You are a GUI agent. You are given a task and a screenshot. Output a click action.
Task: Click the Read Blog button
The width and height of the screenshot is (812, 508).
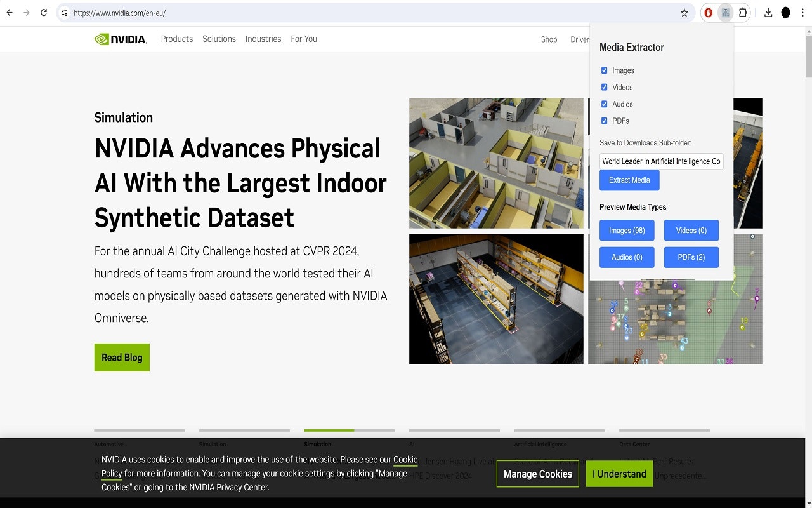(x=122, y=358)
